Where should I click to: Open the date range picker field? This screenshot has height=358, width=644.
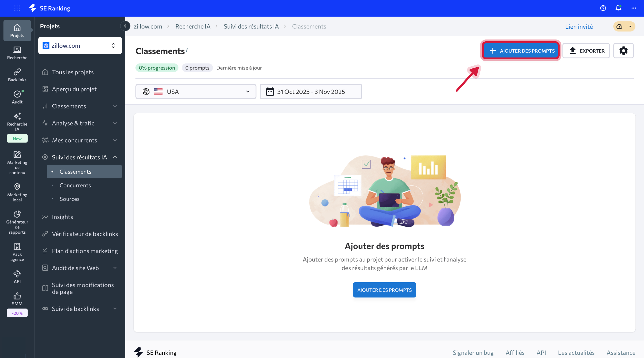[x=311, y=92]
